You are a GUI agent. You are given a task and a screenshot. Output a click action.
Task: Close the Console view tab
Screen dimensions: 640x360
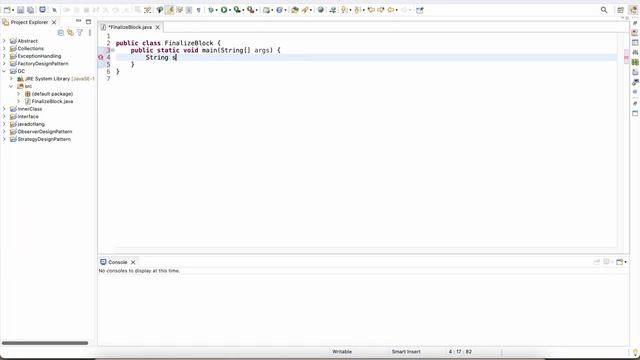(133, 262)
